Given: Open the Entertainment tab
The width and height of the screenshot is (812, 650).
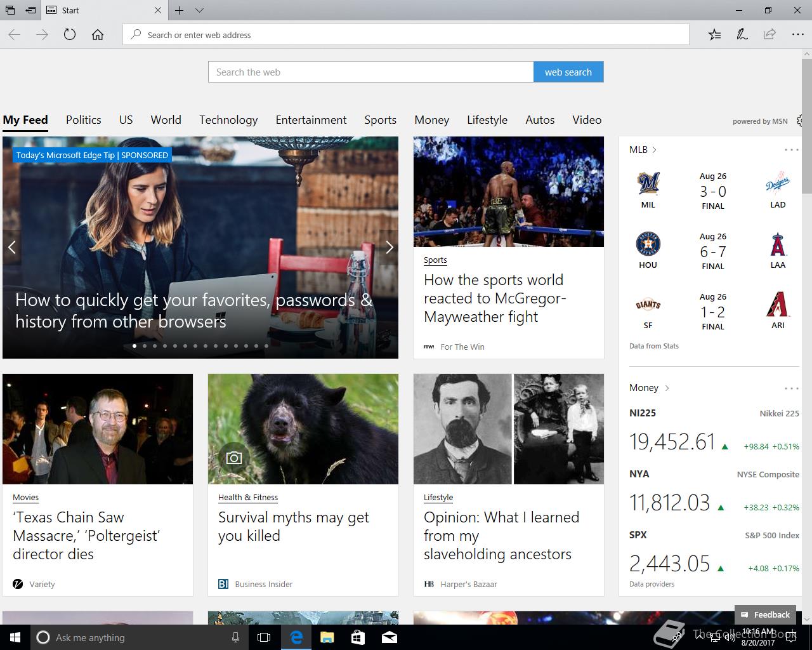Looking at the screenshot, I should [x=311, y=120].
